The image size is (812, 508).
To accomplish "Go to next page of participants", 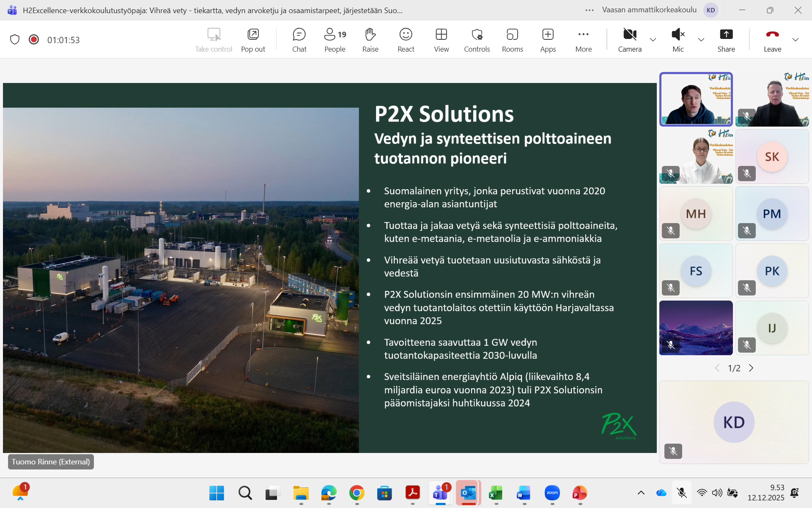I will pyautogui.click(x=751, y=368).
